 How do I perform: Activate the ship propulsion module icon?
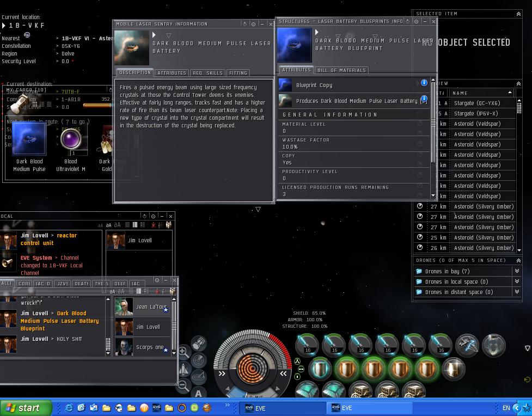tap(467, 345)
